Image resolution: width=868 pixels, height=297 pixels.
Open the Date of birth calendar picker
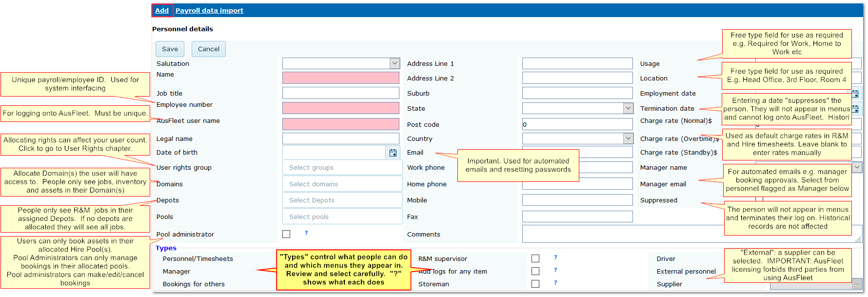coord(393,153)
